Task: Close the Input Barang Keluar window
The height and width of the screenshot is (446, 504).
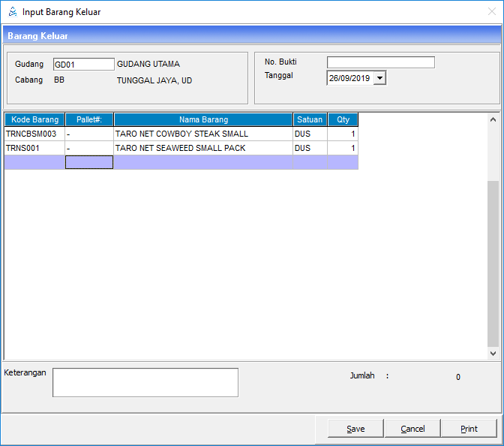Action: pos(491,12)
